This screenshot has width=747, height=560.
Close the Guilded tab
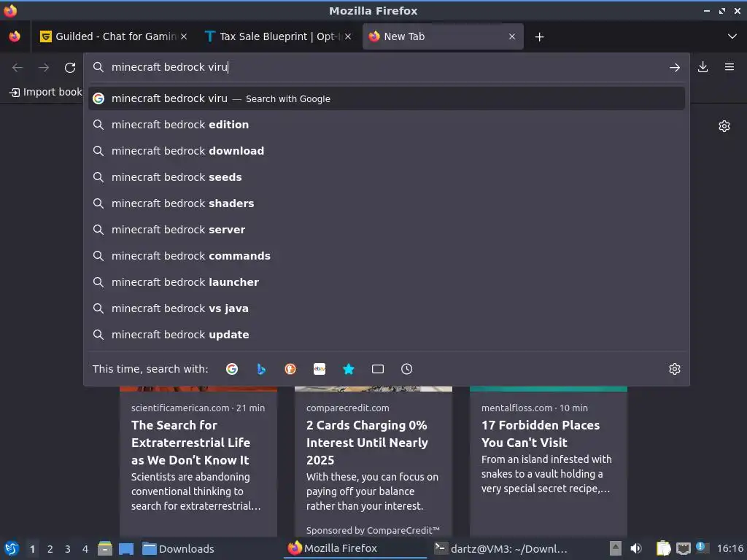click(184, 36)
